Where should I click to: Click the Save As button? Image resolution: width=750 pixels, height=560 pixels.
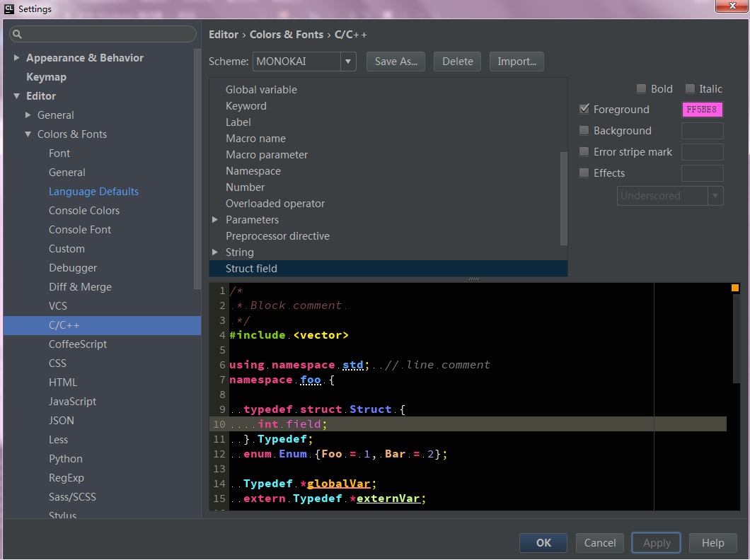(x=396, y=62)
